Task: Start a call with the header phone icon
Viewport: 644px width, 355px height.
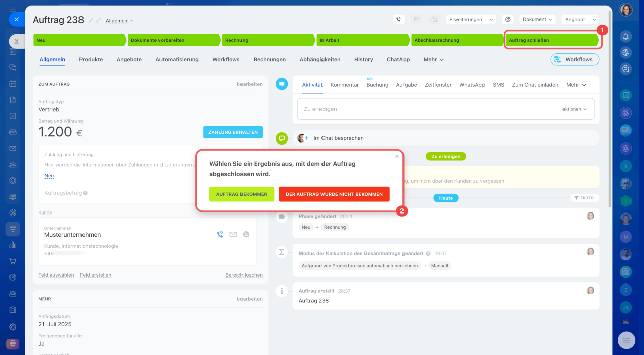Action: (x=399, y=19)
